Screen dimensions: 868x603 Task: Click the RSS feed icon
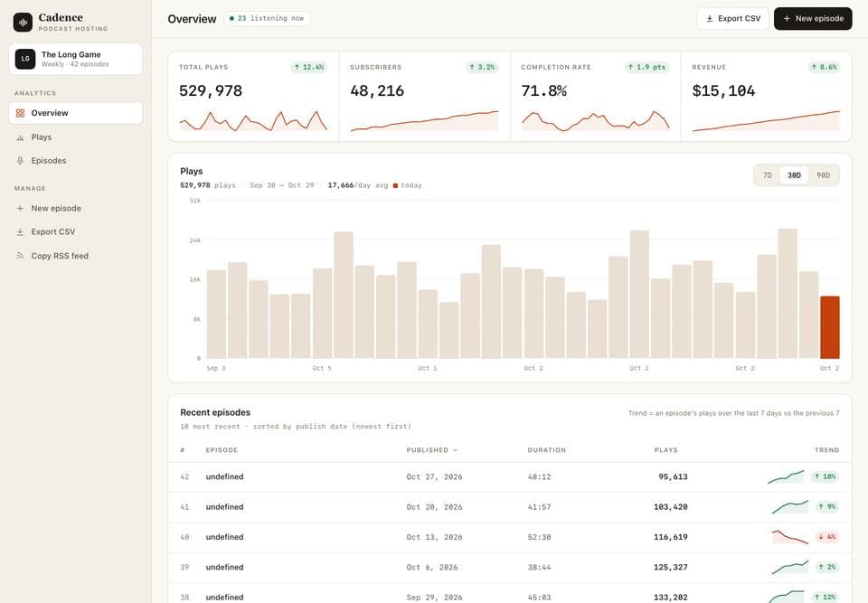click(x=21, y=256)
